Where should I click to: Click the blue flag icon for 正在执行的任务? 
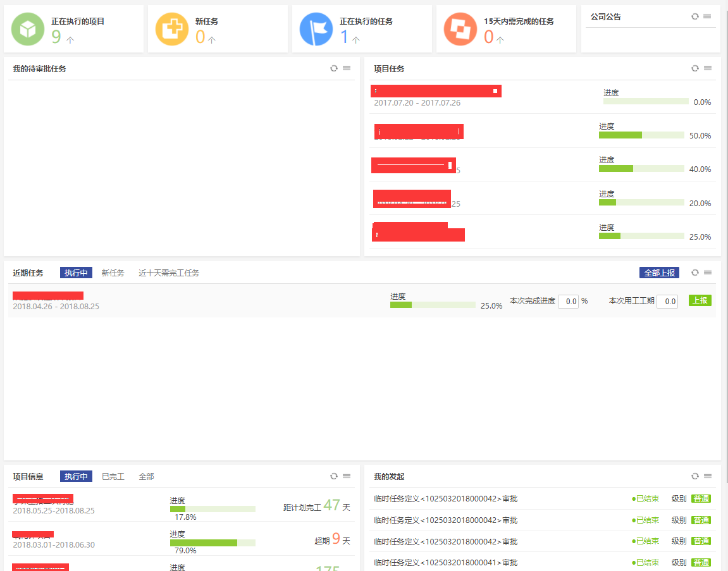click(316, 30)
